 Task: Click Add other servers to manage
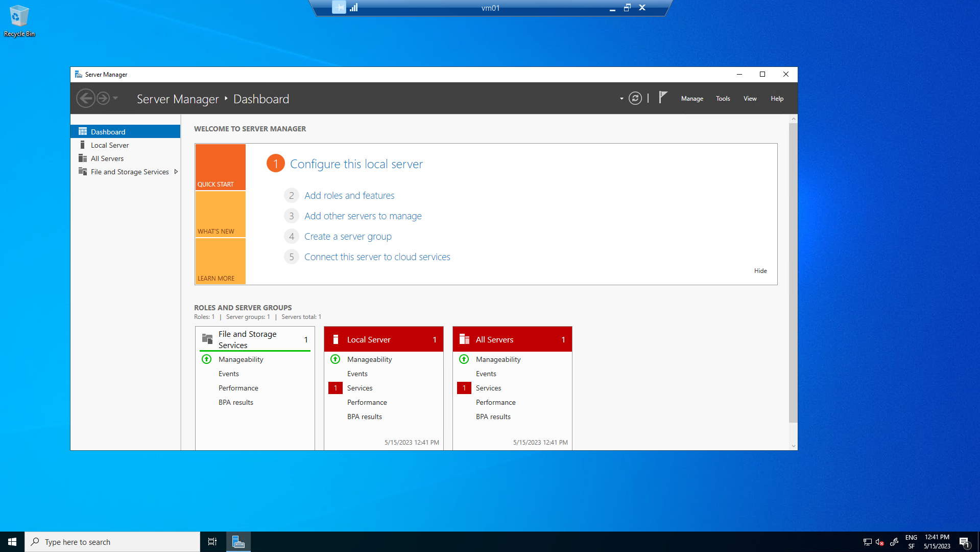pos(363,216)
